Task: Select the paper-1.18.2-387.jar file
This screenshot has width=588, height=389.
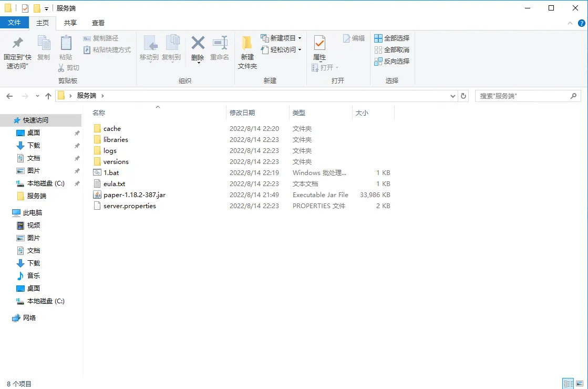Action: pyautogui.click(x=134, y=195)
